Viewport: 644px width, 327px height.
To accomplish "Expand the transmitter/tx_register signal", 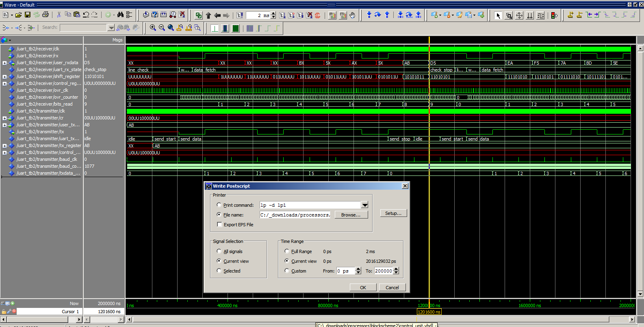I will coord(4,146).
